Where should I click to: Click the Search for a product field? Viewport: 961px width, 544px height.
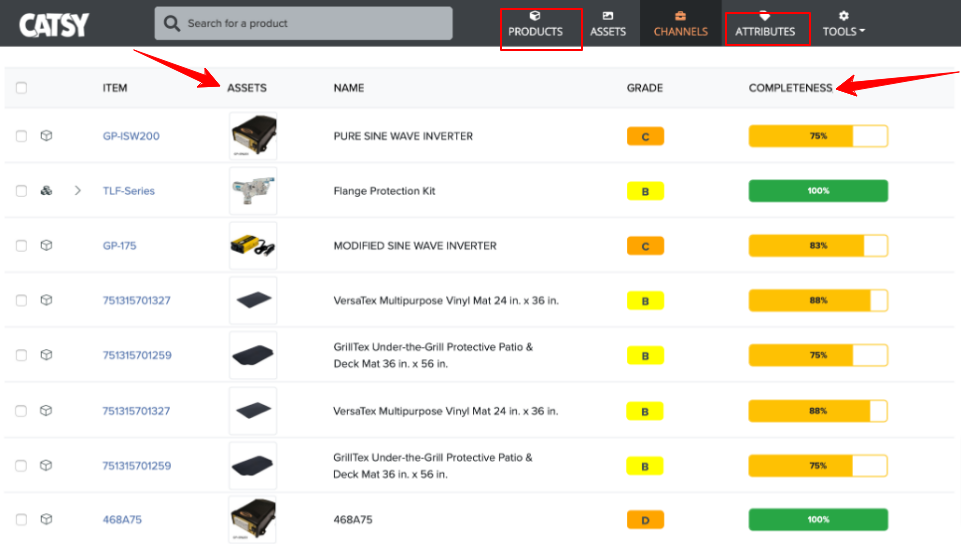(303, 23)
